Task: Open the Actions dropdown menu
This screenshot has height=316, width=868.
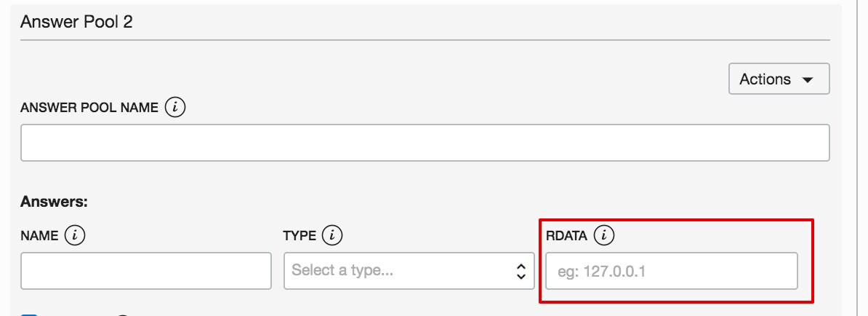Action: coord(779,79)
